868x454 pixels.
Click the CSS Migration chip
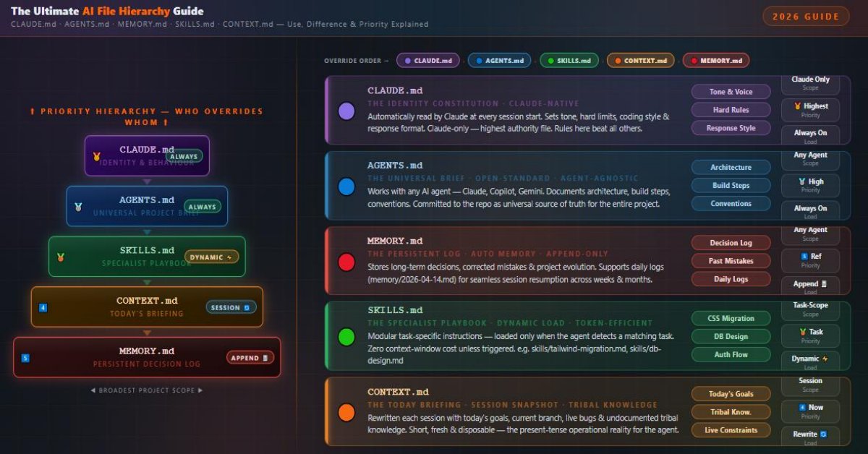pyautogui.click(x=731, y=318)
